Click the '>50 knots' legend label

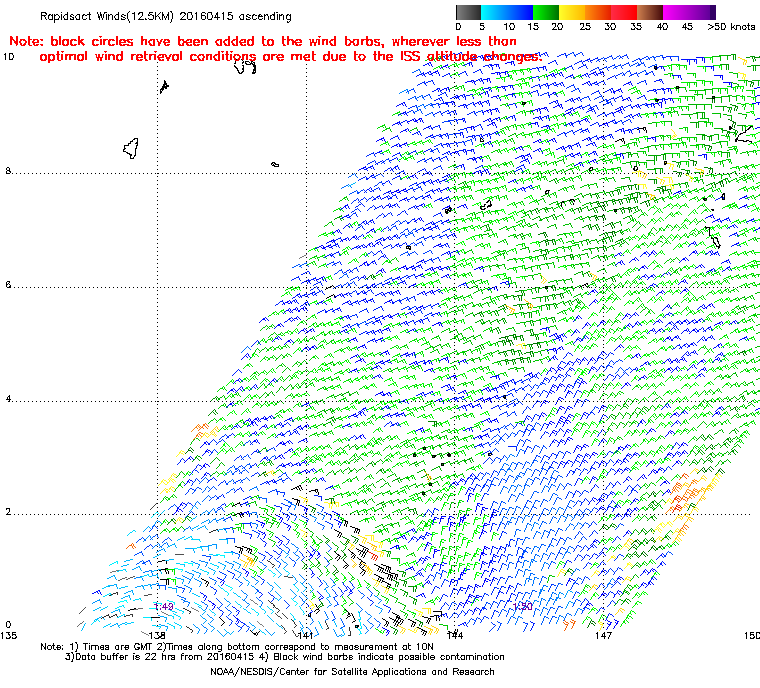click(731, 27)
